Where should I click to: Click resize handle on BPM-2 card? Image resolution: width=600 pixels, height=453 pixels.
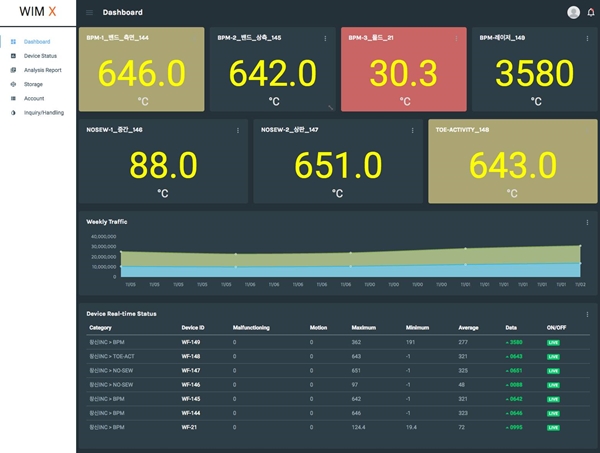click(331, 107)
